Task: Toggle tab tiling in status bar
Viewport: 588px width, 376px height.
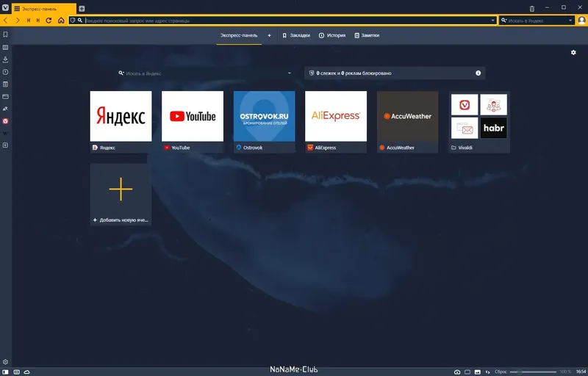Action: tap(467, 372)
